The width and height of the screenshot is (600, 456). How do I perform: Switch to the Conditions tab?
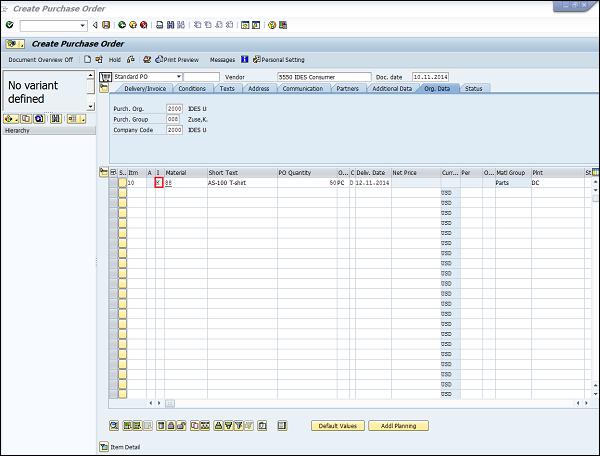pos(192,88)
